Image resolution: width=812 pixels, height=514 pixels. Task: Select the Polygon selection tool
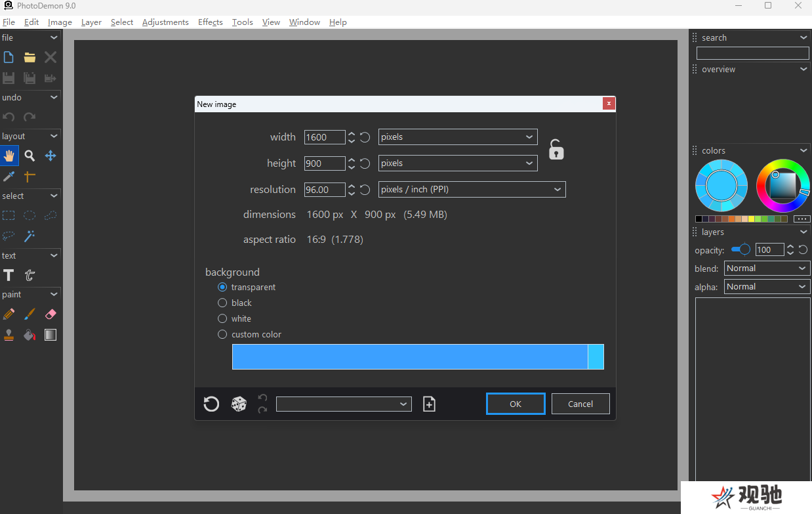(51, 215)
